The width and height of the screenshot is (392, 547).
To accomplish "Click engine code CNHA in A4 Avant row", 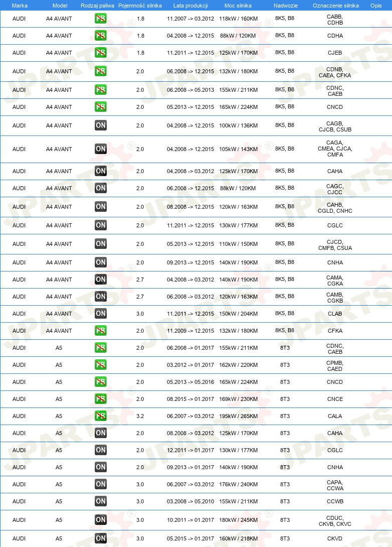I will click(335, 262).
